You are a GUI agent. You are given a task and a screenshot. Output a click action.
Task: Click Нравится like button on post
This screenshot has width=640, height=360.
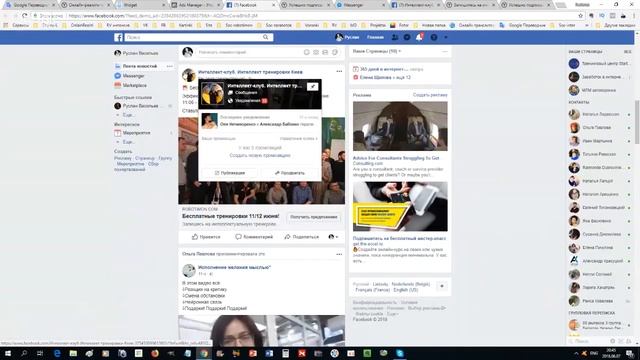(x=206, y=237)
